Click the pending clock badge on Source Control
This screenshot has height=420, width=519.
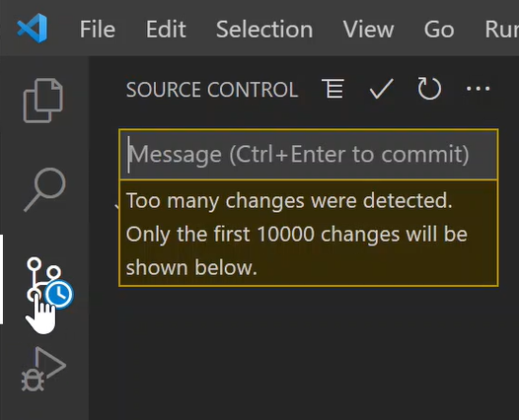click(59, 294)
